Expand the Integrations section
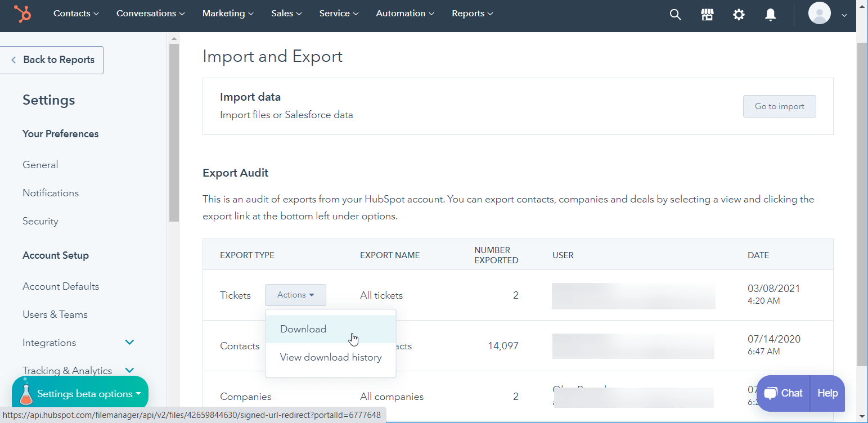This screenshot has width=868, height=423. (x=129, y=342)
